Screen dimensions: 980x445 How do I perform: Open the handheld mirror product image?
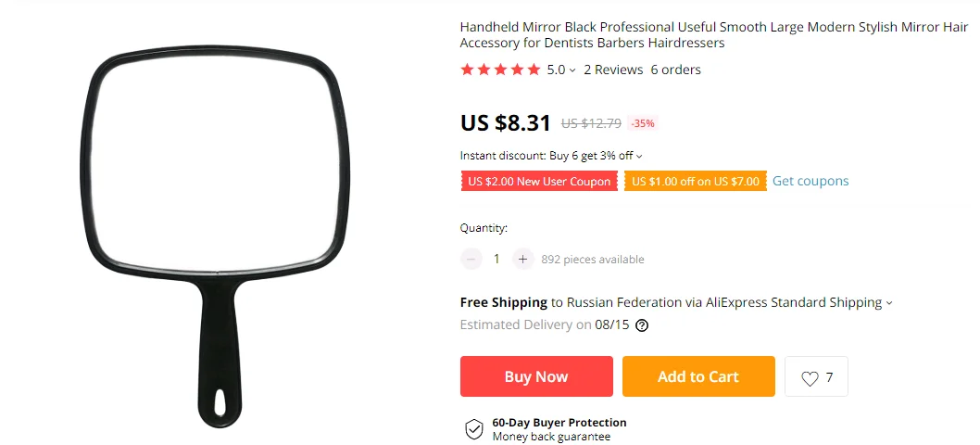(215, 236)
